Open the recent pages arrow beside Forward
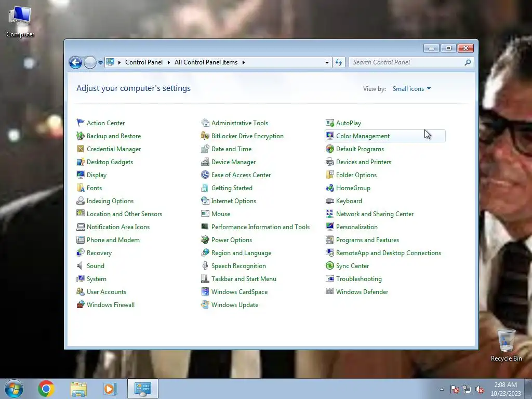This screenshot has height=399, width=532. pos(100,63)
